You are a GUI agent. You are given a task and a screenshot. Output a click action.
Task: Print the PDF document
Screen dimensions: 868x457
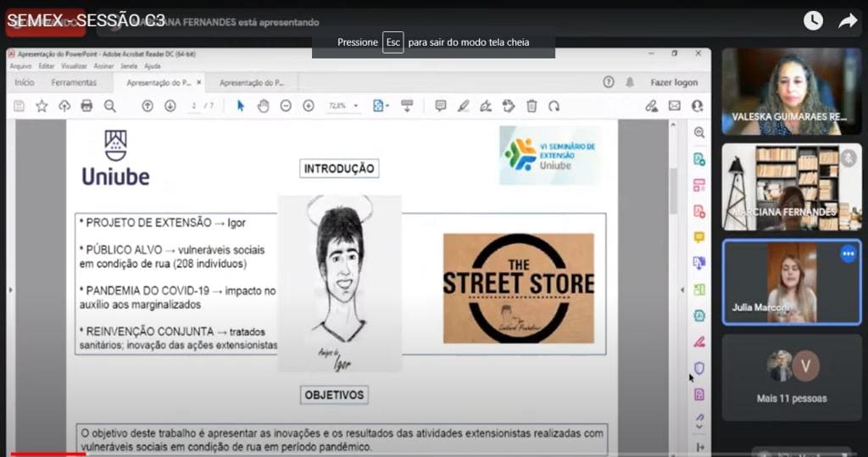click(87, 106)
